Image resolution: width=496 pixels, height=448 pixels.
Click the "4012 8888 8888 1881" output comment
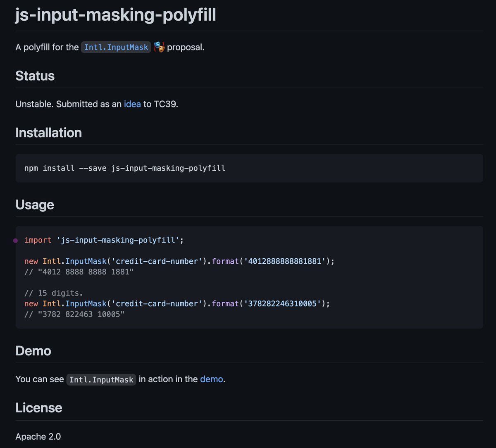pos(79,272)
